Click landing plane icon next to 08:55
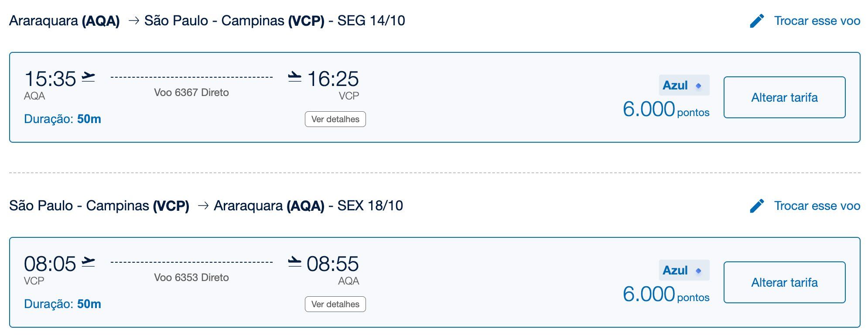868x336 pixels. tap(295, 262)
